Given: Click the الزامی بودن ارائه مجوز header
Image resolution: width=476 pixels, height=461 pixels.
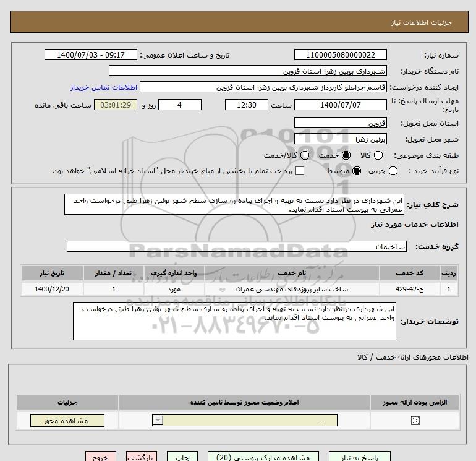Looking at the screenshot, I should pos(415,402).
